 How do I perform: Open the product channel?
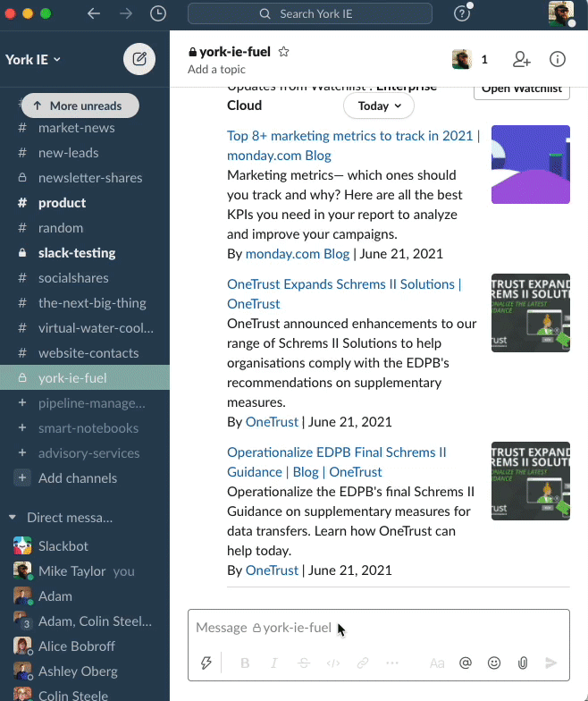point(85,203)
